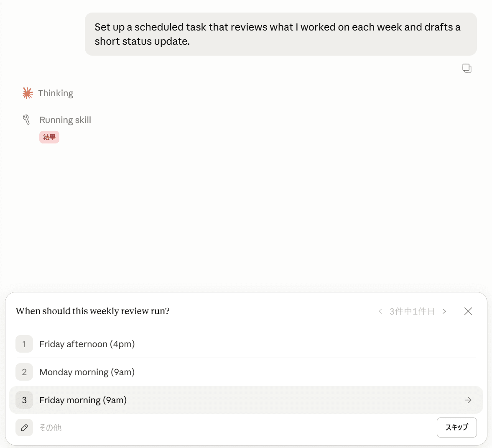Viewport: 492px width, 448px height.
Task: Select Monday morning (9am) option
Action: coord(246,372)
